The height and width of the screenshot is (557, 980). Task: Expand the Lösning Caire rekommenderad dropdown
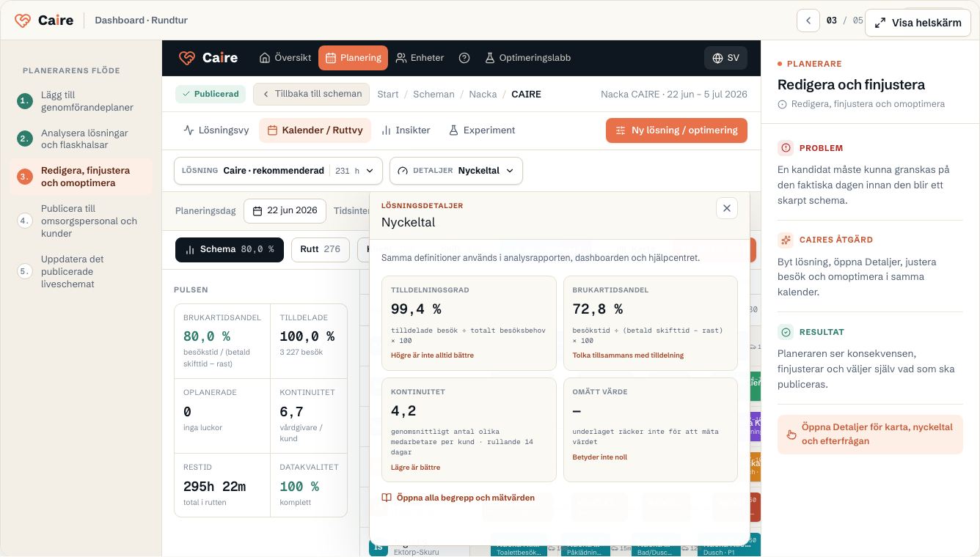click(x=278, y=171)
